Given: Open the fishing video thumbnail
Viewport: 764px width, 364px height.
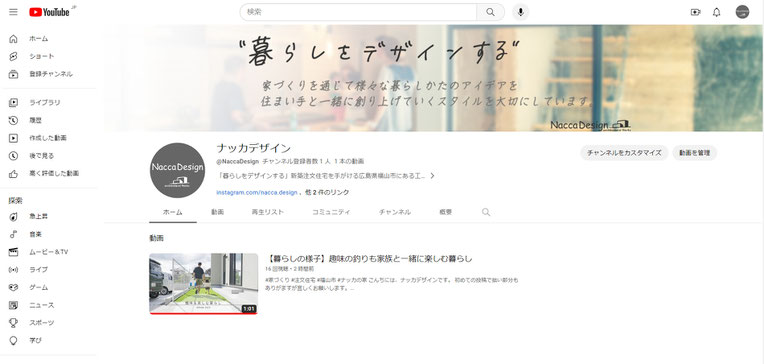Looking at the screenshot, I should 204,284.
